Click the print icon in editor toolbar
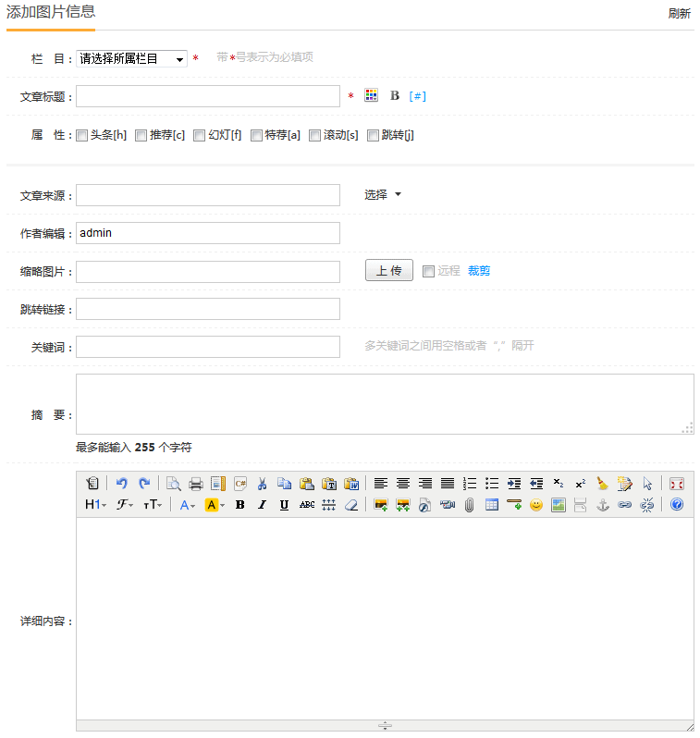This screenshot has width=700, height=738. click(195, 483)
